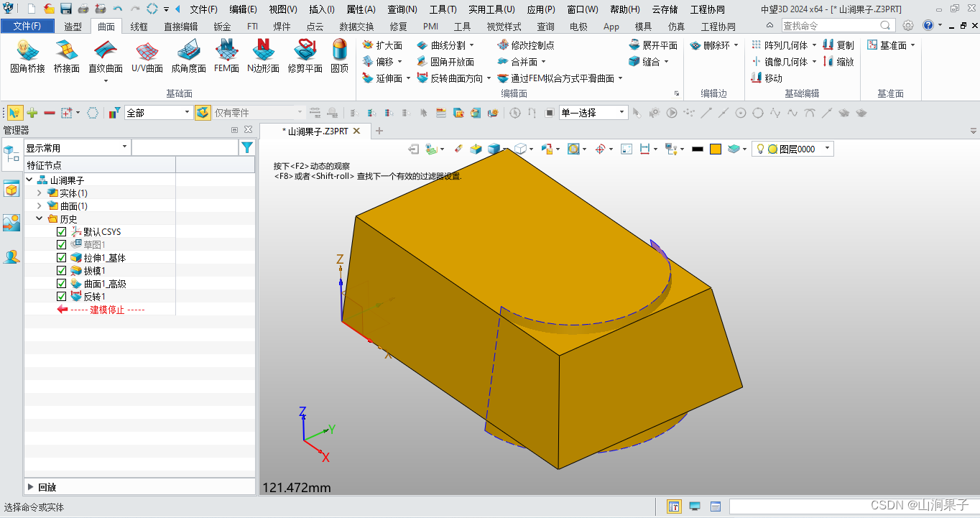Expand the 实体(1) tree node

pyautogui.click(x=40, y=193)
